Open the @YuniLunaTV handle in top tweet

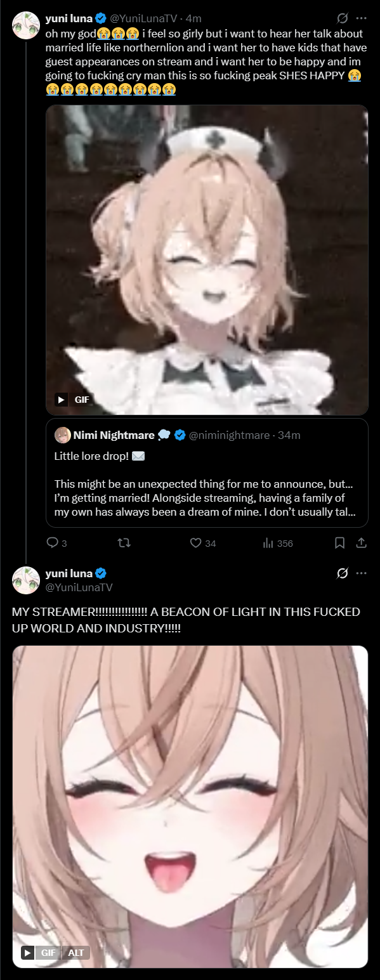[x=145, y=18]
